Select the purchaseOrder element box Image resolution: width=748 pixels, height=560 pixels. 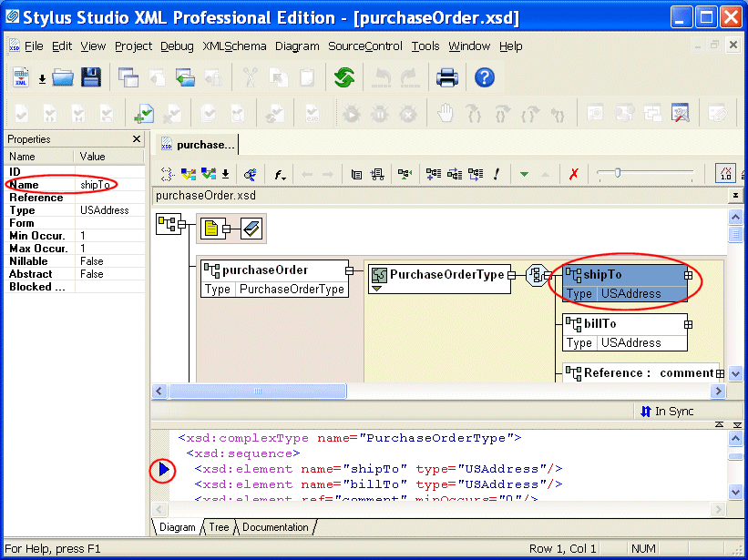(x=274, y=270)
